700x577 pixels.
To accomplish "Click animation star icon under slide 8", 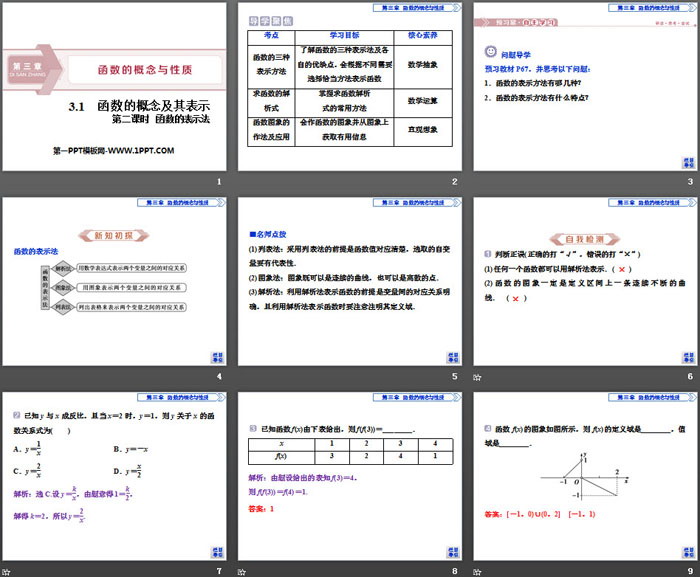I will click(243, 570).
